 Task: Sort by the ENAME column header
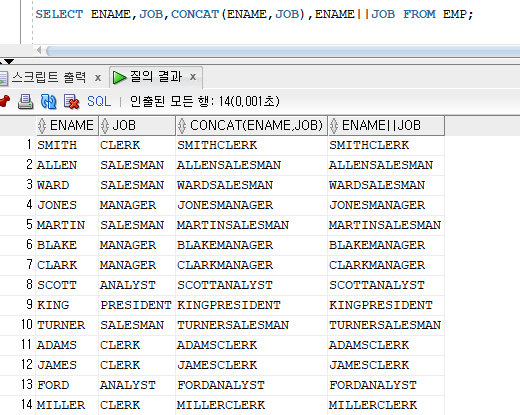point(67,126)
